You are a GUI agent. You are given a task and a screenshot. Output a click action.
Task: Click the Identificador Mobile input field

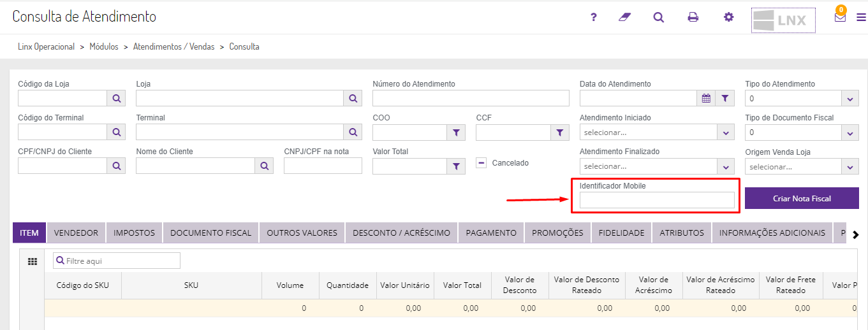pos(657,200)
